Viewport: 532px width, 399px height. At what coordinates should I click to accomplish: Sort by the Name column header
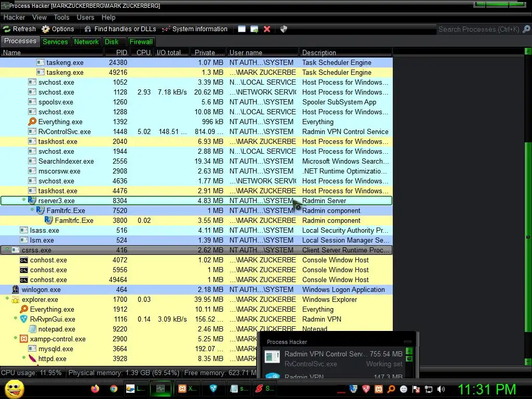pos(52,52)
